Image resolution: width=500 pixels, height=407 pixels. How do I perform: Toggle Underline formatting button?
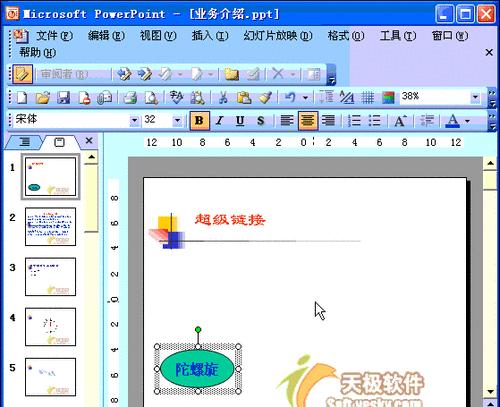point(240,120)
